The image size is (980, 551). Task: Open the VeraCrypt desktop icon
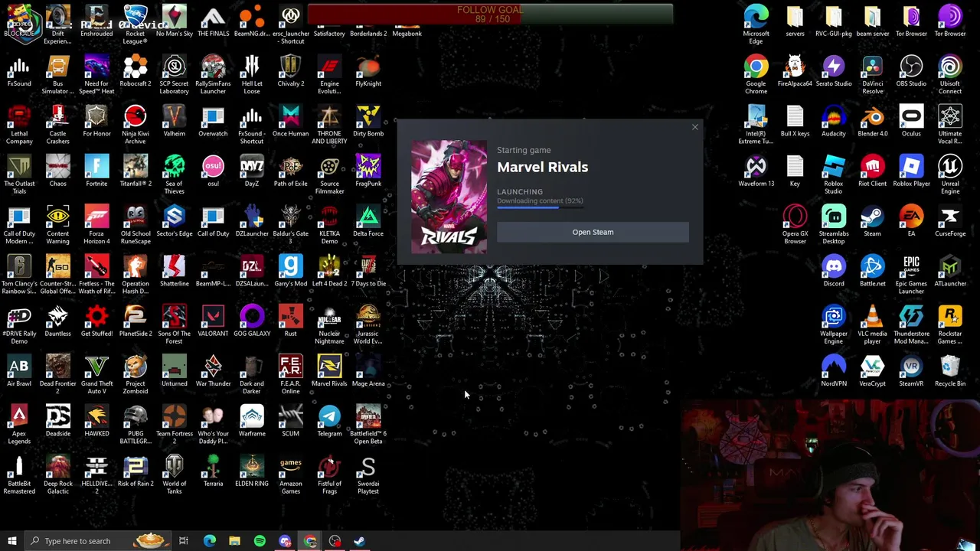coord(872,371)
